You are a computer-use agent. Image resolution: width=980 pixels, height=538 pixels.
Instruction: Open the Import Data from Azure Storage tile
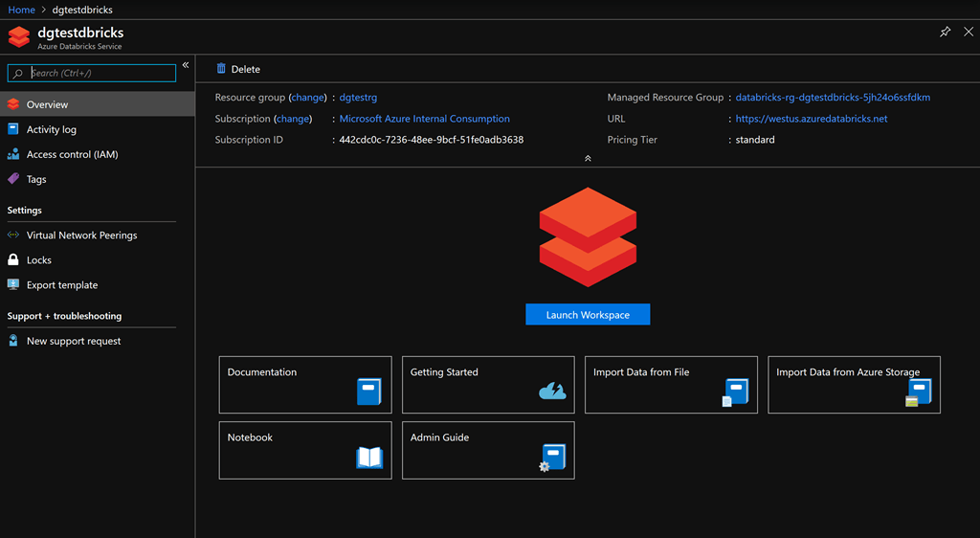[x=854, y=385]
